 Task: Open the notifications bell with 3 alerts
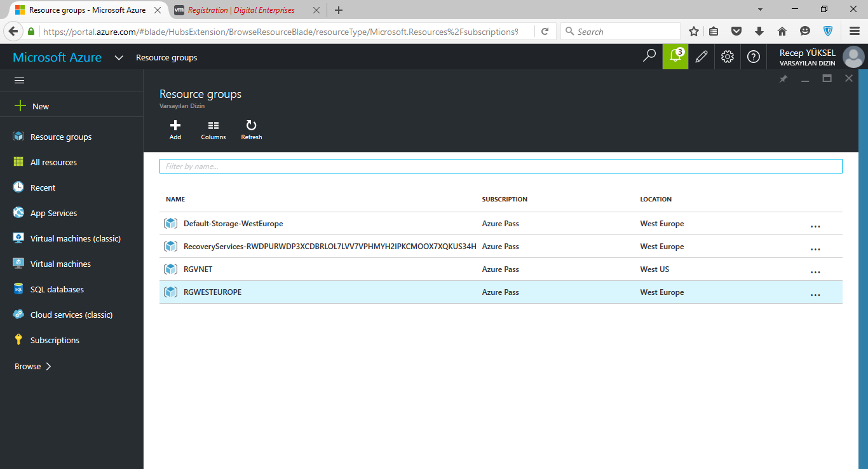675,57
